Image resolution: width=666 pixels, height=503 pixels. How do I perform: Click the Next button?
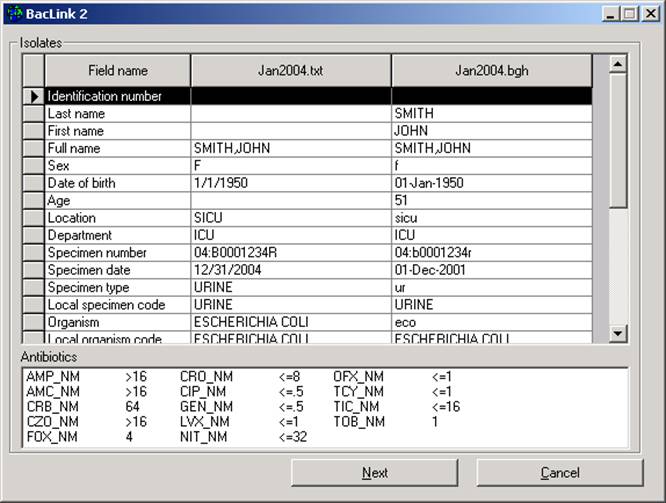375,473
